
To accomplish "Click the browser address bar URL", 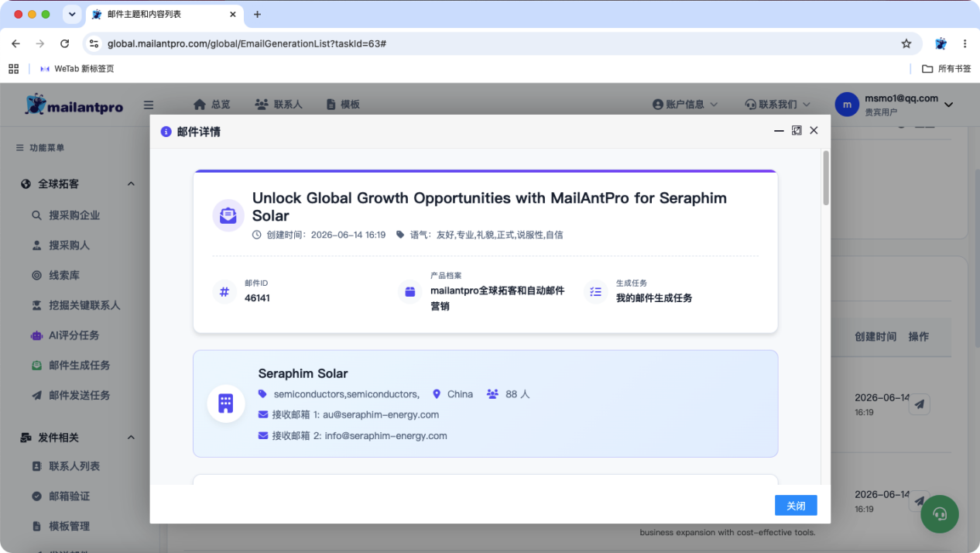I will pyautogui.click(x=247, y=44).
